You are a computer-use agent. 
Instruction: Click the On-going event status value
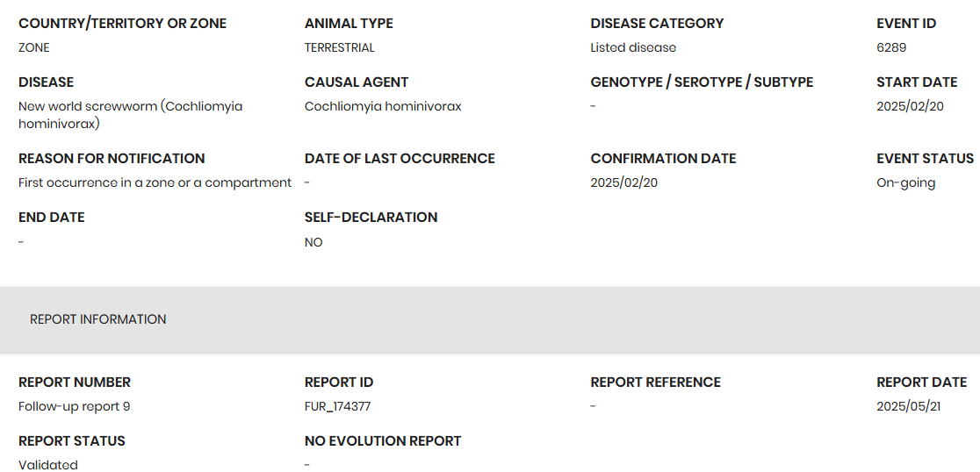[906, 182]
